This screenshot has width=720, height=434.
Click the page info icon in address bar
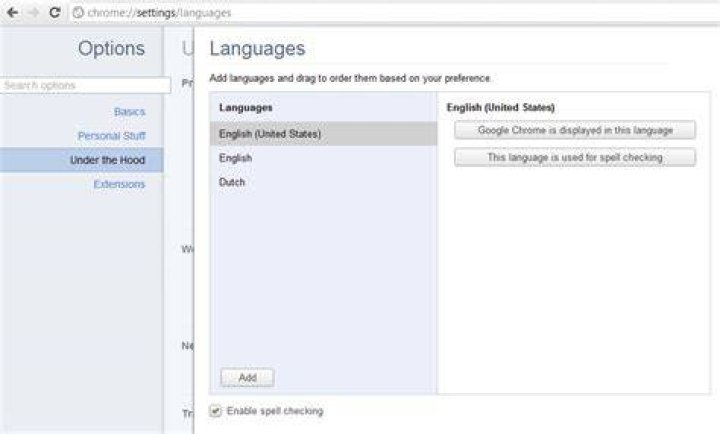point(79,12)
